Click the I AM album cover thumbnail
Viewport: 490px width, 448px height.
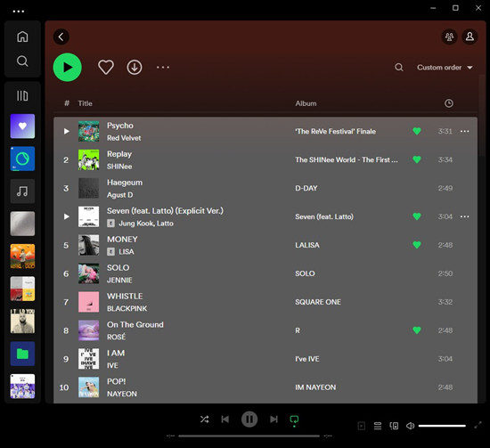point(89,359)
